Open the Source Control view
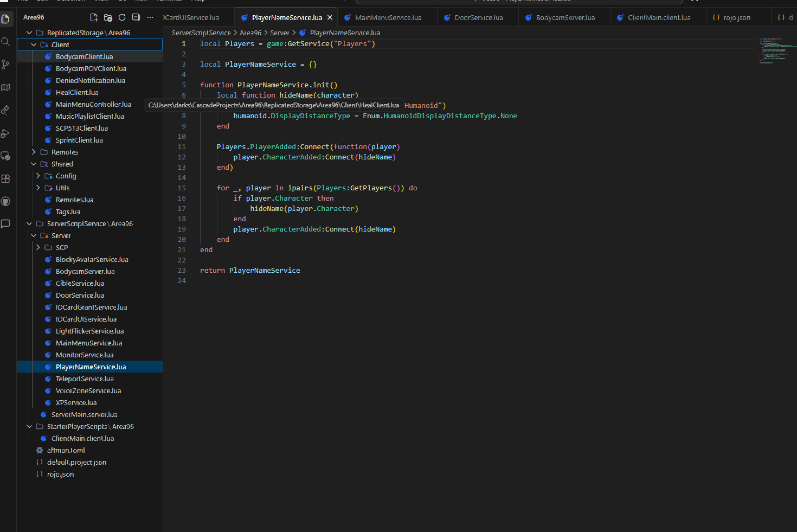 pos(5,65)
